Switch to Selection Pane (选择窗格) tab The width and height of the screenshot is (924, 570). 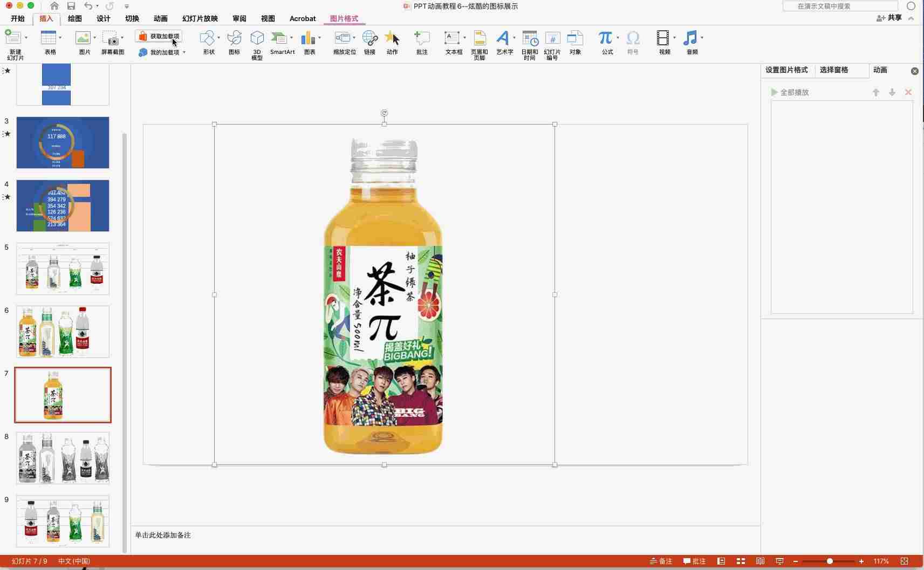coord(834,70)
